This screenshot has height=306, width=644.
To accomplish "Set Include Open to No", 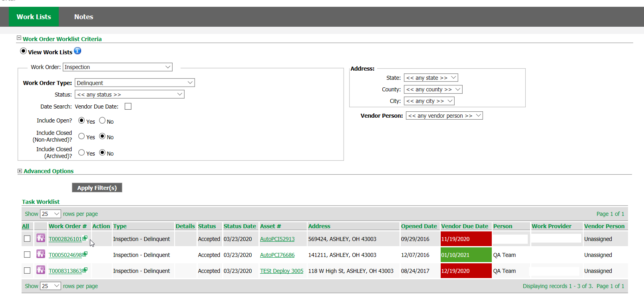I will click(x=102, y=120).
